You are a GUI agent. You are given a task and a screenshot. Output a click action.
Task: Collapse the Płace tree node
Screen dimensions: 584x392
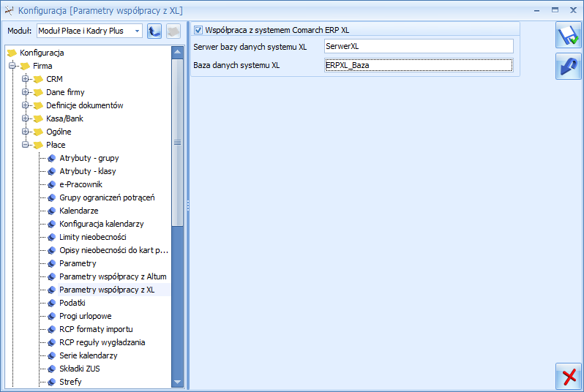26,145
